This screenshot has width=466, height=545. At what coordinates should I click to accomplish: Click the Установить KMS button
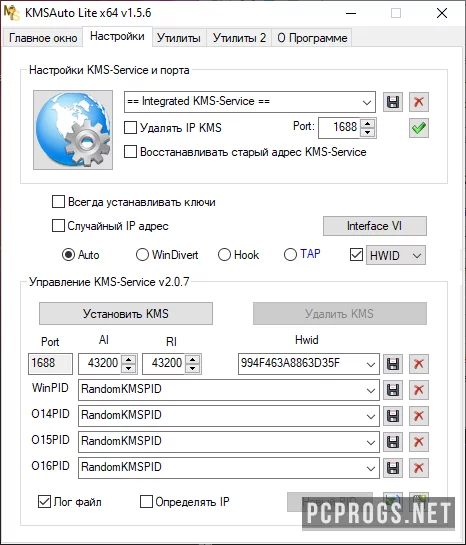[x=126, y=314]
